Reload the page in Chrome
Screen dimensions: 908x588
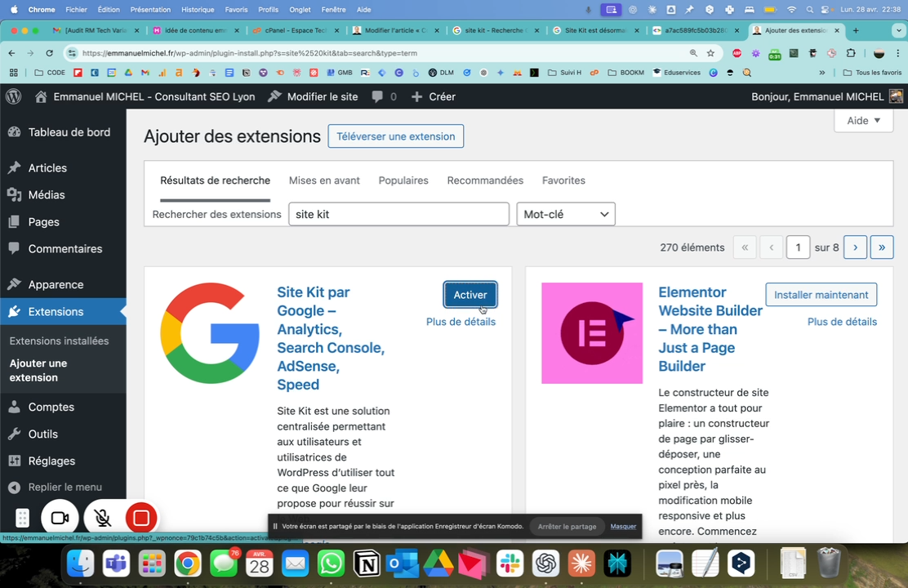coord(49,53)
